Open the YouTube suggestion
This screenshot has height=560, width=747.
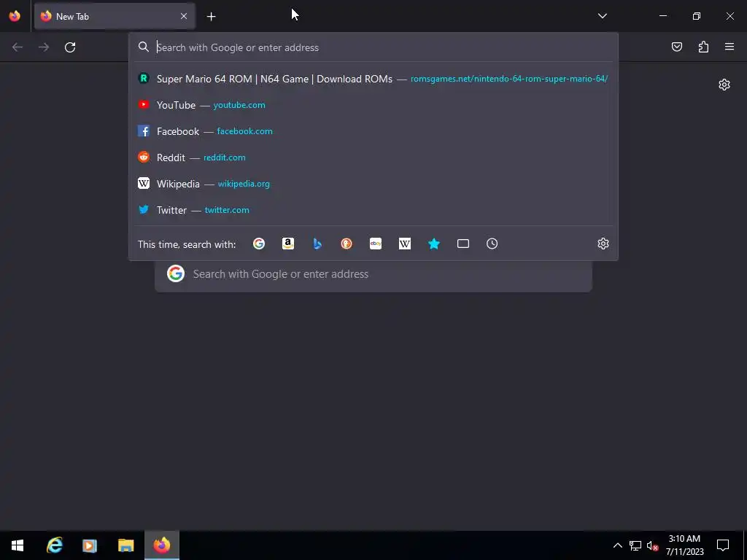[373, 105]
